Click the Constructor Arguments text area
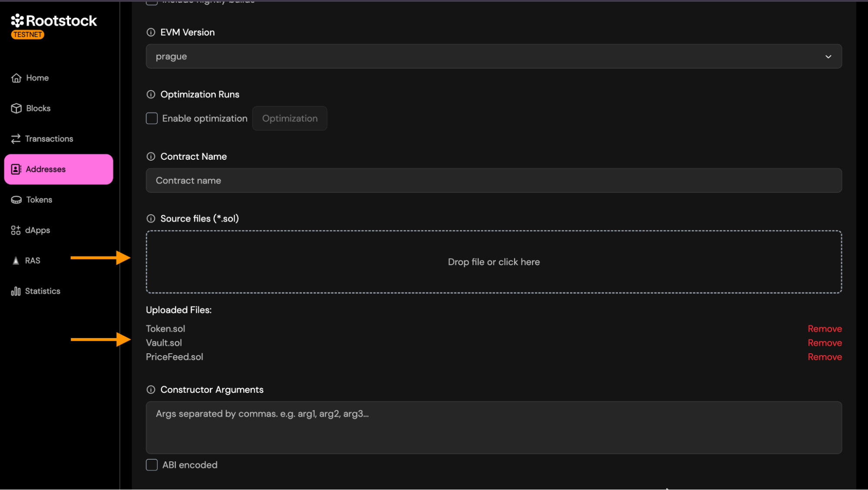The image size is (868, 490). point(493,428)
